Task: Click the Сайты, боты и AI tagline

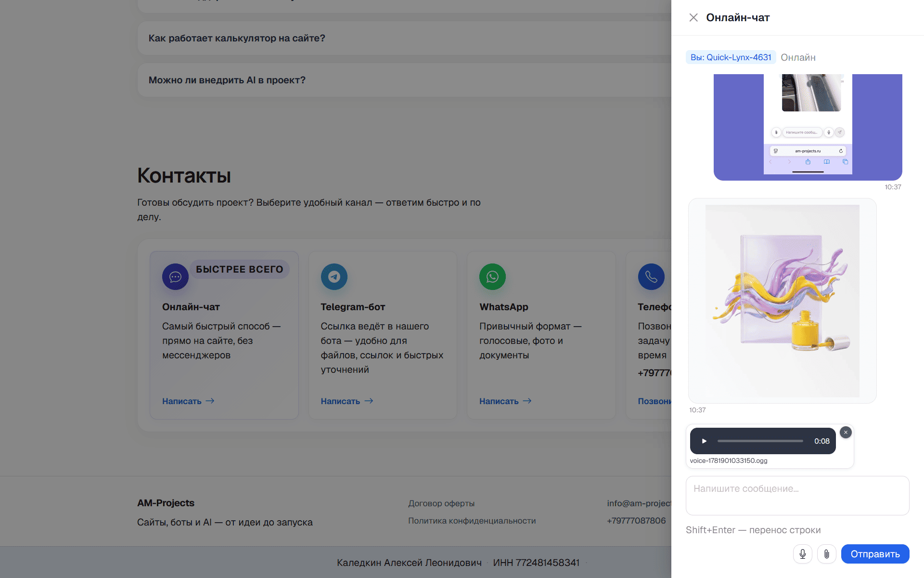Action: coord(225,522)
